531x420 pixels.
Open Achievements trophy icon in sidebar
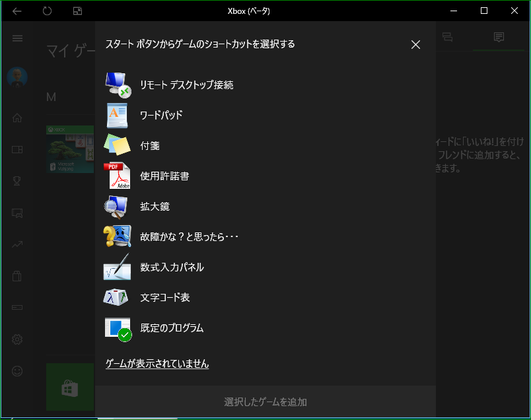tap(17, 181)
